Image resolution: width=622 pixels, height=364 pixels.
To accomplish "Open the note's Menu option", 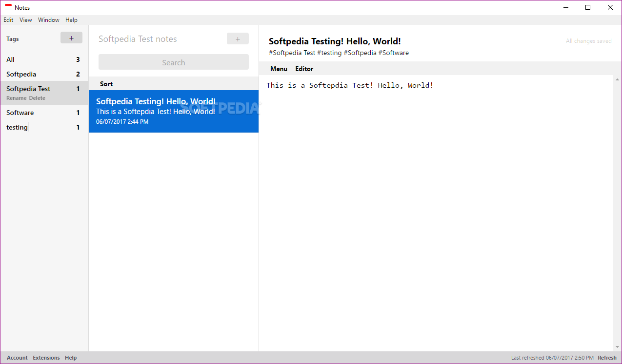I will tap(279, 69).
